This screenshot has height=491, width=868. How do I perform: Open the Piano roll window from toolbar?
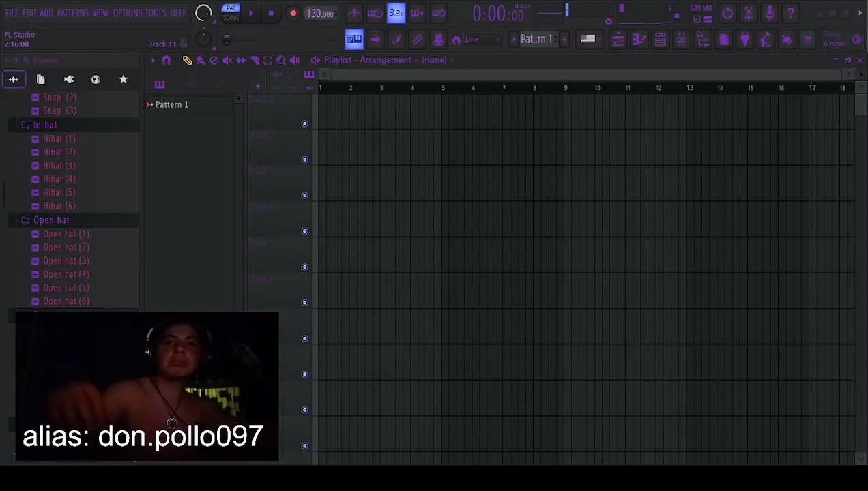639,40
